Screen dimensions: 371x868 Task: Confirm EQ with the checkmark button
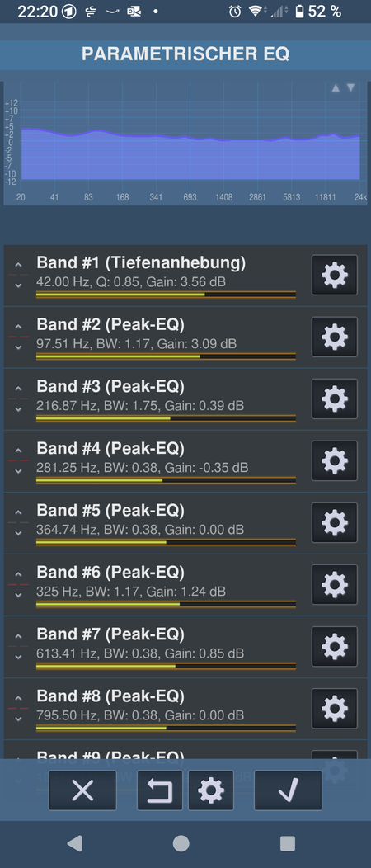[288, 790]
